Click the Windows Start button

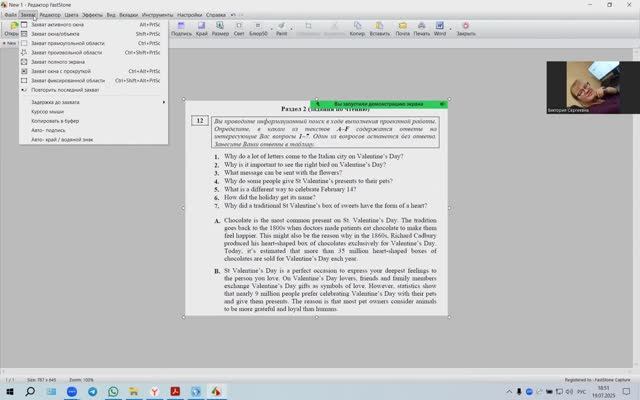[10, 392]
